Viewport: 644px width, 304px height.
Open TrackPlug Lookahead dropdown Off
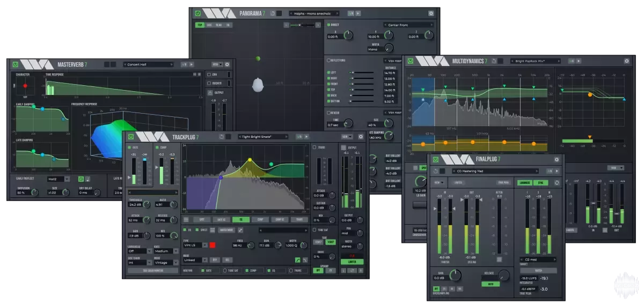(x=139, y=250)
